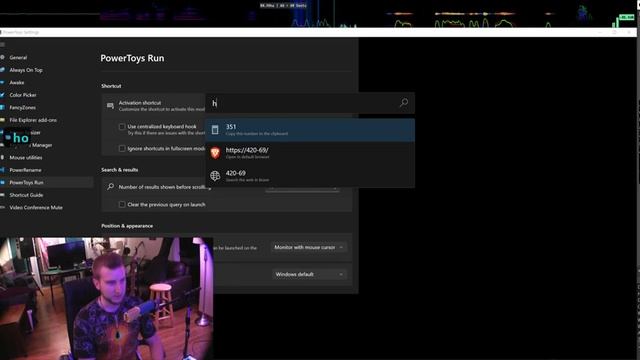Go to Color Picker settings
This screenshot has width=640, height=360.
pyautogui.click(x=23, y=95)
